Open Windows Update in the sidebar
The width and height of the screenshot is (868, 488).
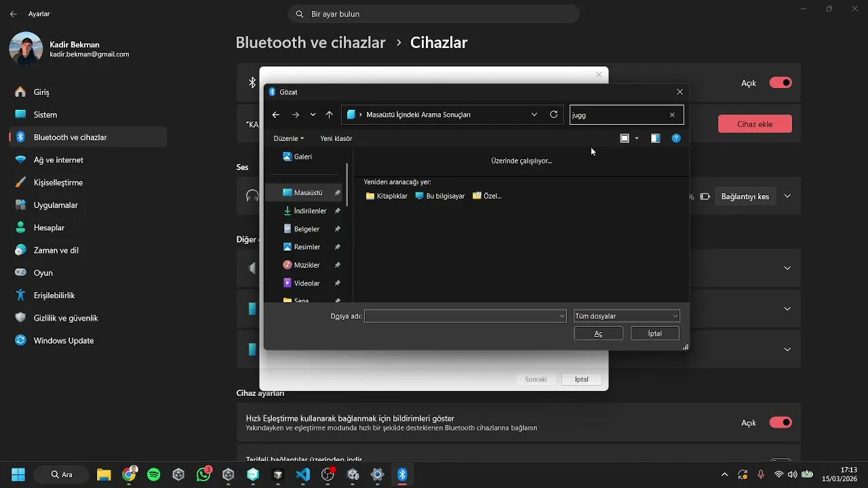(x=87, y=340)
